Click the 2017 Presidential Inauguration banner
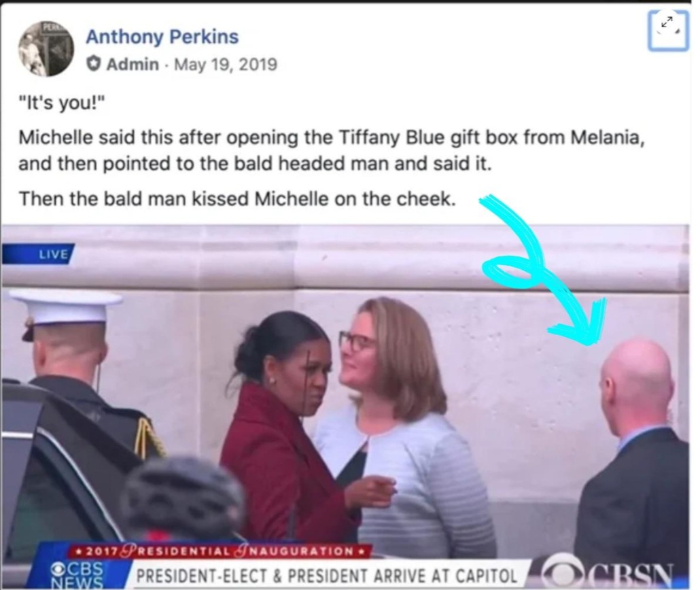Viewport: 700px width, 590px height. tap(221, 551)
